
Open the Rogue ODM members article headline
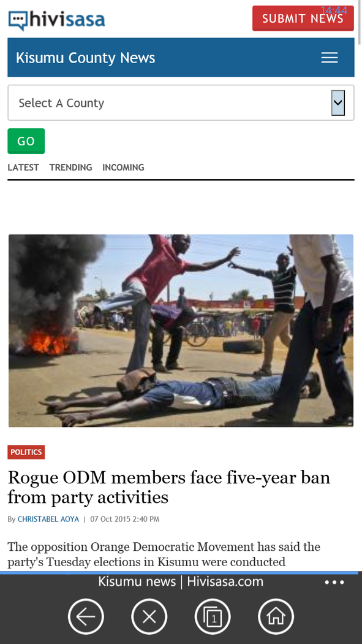(x=169, y=487)
